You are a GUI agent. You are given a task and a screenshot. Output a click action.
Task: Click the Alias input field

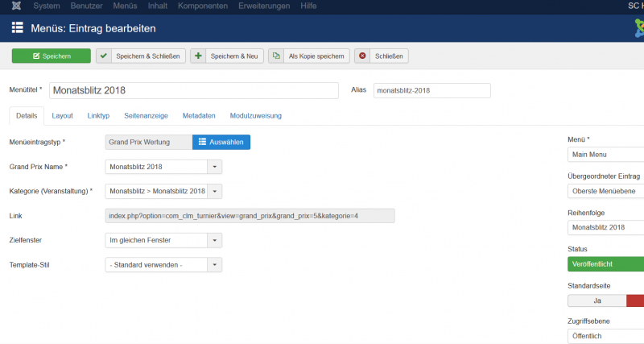(x=431, y=90)
